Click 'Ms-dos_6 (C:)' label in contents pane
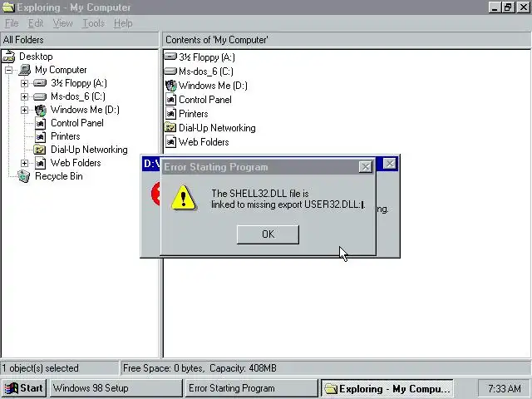 (x=206, y=71)
